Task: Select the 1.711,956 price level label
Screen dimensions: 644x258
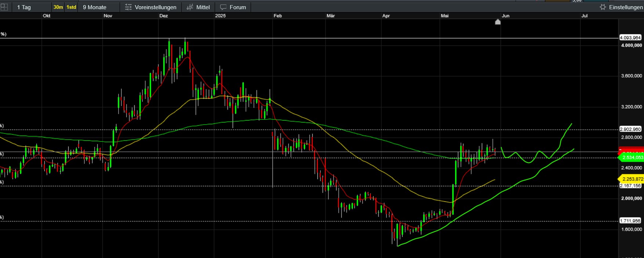Action: 630,221
